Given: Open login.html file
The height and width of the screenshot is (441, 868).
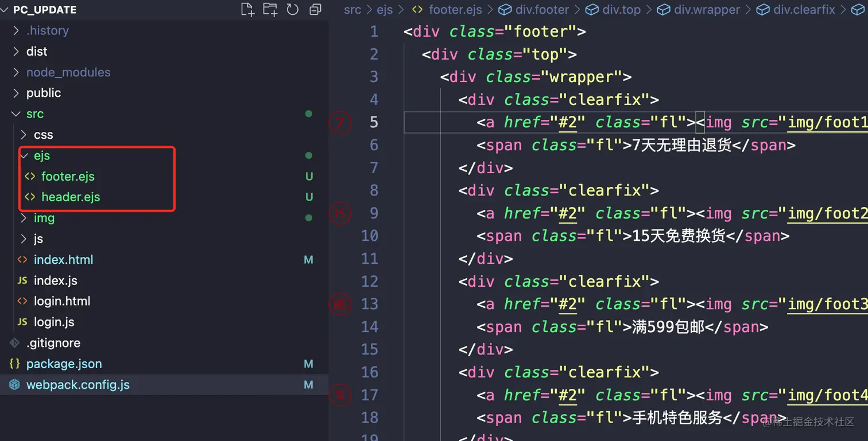Looking at the screenshot, I should pos(62,301).
